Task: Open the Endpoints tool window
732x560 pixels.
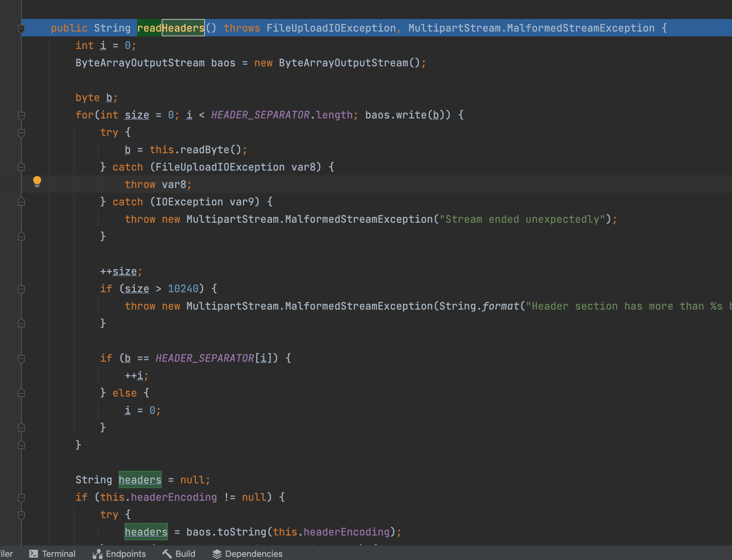Action: pyautogui.click(x=119, y=554)
